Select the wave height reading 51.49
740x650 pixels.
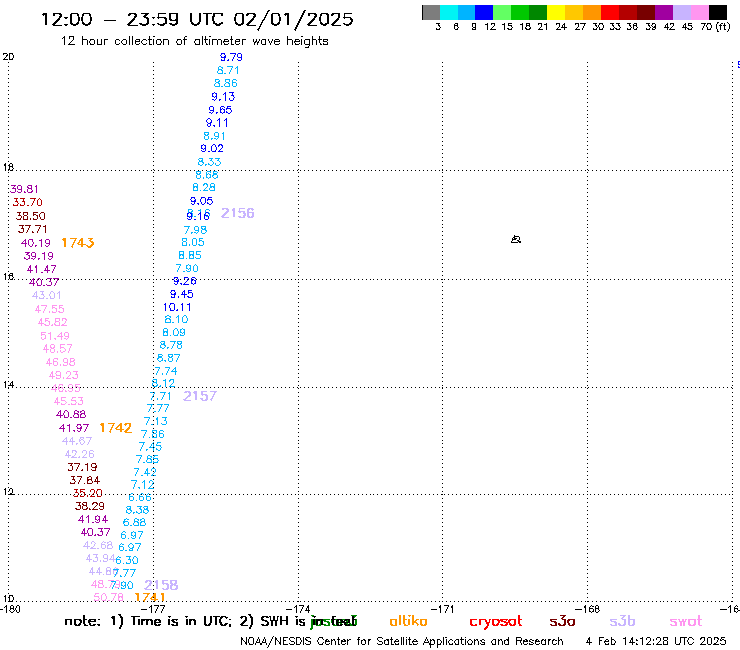[55, 336]
